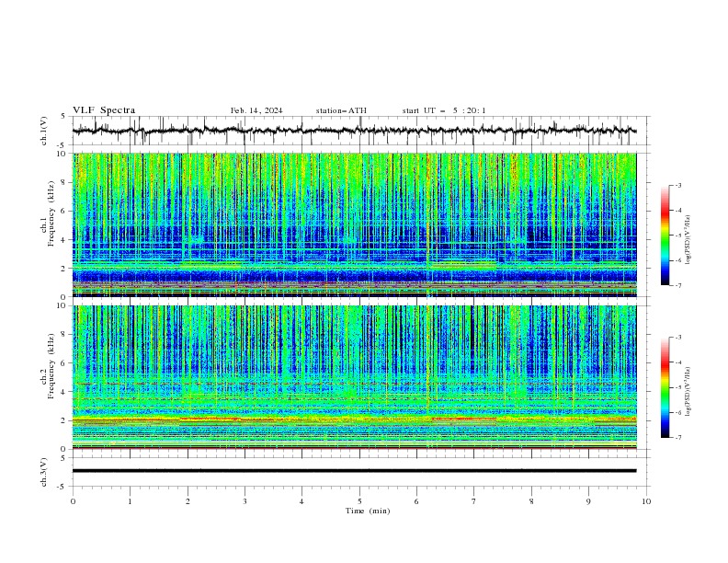Click time axis tick label "3"
728x563 pixels.
tap(245, 501)
